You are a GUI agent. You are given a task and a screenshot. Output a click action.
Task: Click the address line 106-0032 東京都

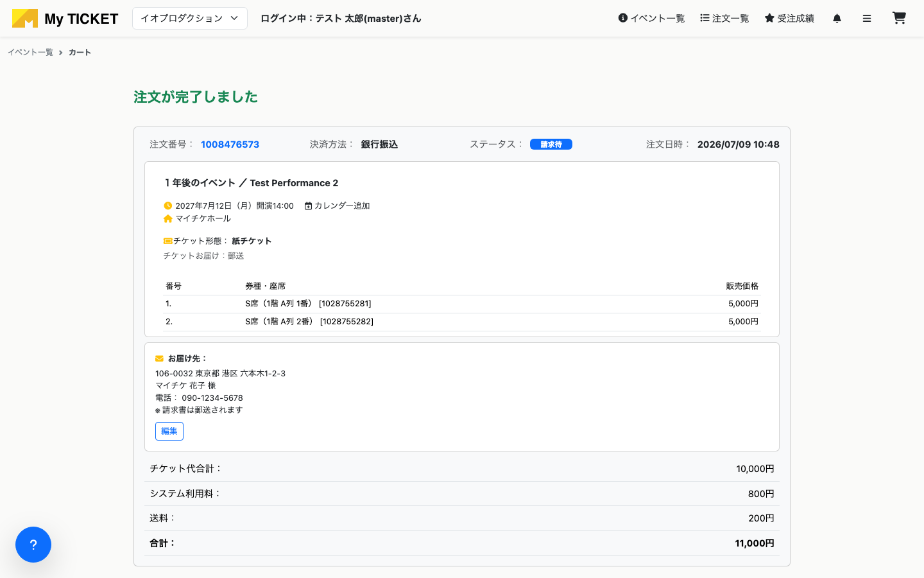[x=220, y=374]
